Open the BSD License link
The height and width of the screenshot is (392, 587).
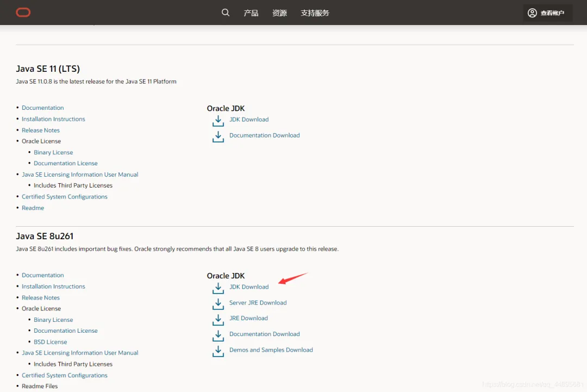click(50, 342)
